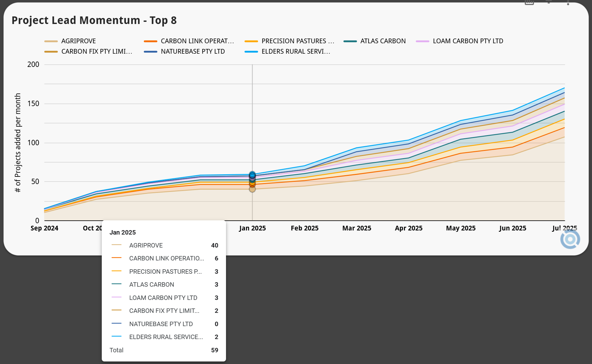
Task: Click the '100' y-axis value
Action: tap(33, 143)
